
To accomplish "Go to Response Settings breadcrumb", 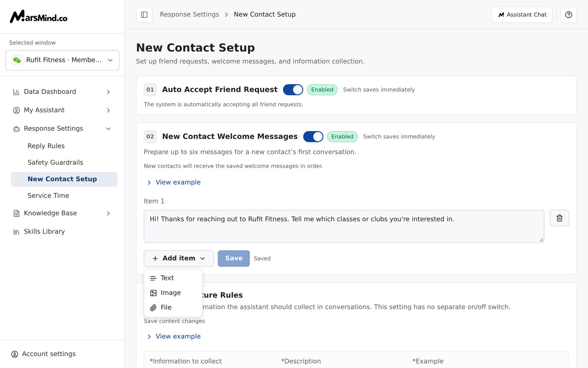I will (189, 14).
